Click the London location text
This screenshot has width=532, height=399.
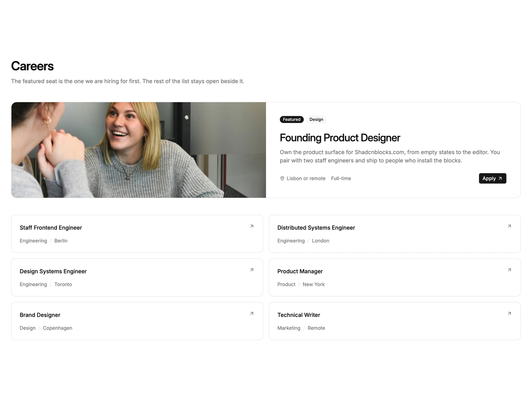click(321, 241)
